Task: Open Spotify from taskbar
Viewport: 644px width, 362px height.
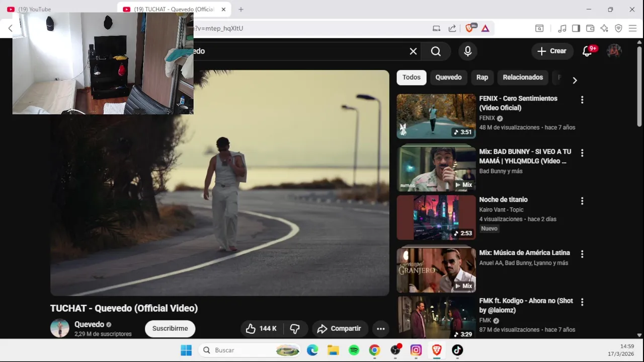Action: [x=354, y=350]
